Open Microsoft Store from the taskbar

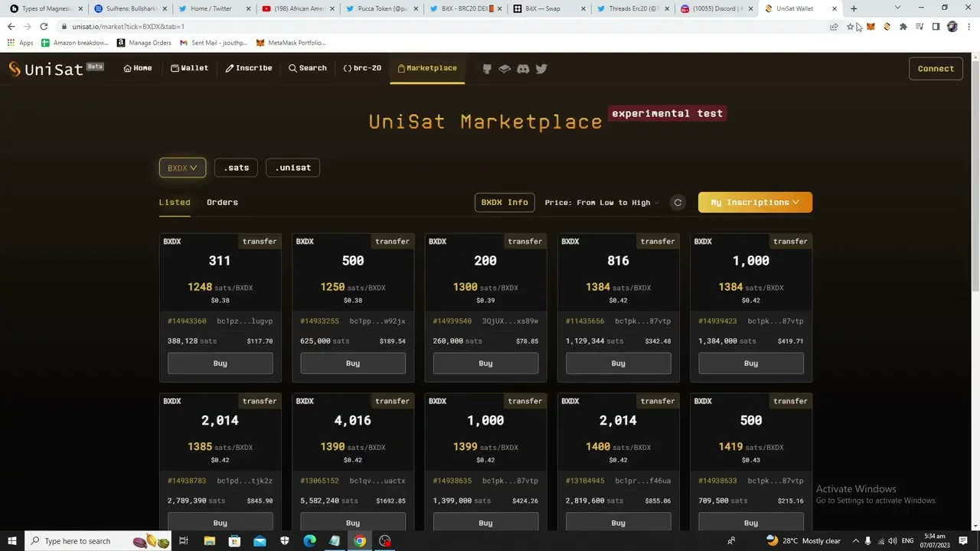[x=234, y=541]
